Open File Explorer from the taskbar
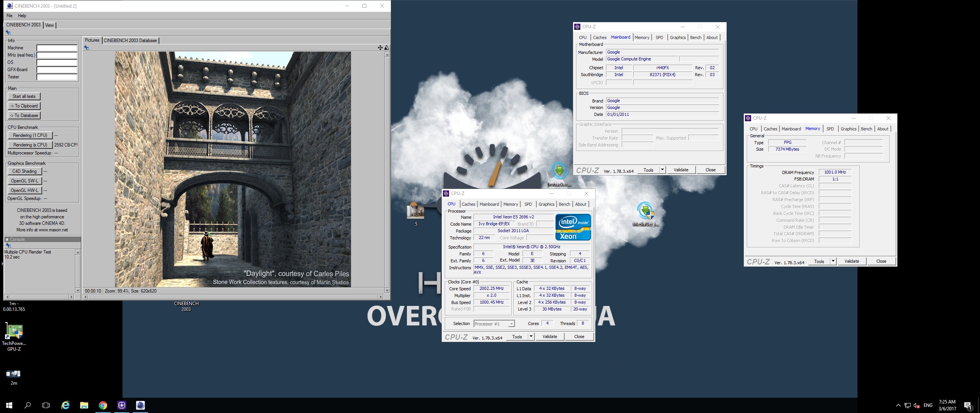Image resolution: width=980 pixels, height=413 pixels. point(84,405)
